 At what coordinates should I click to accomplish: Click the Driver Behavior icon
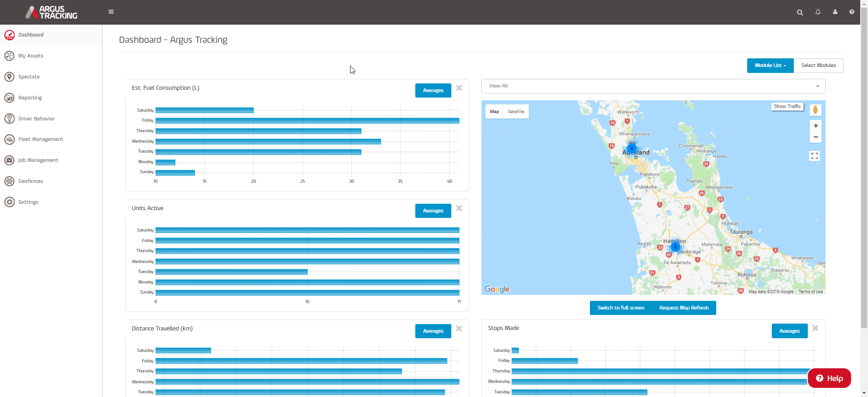(x=9, y=119)
